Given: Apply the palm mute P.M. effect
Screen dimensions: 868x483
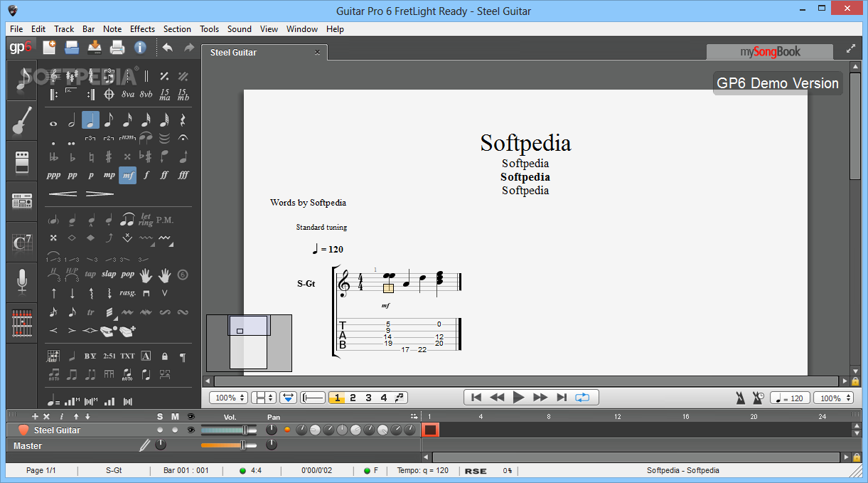Looking at the screenshot, I should 165,220.
